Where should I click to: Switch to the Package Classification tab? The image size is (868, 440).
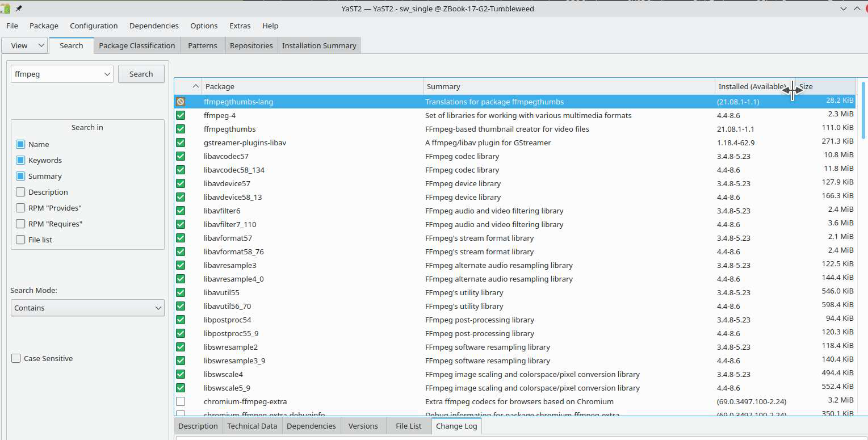coord(137,45)
